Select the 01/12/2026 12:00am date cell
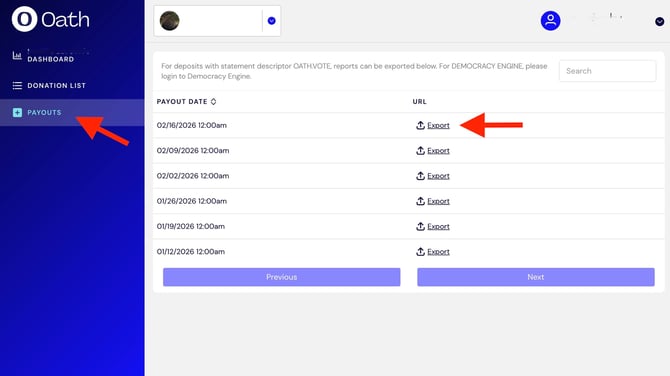670x376 pixels. [191, 251]
